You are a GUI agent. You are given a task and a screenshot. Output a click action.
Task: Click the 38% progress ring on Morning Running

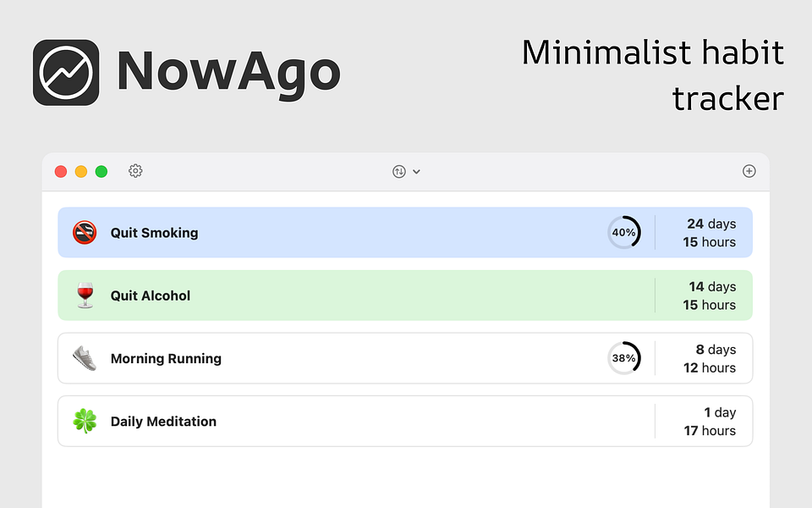(x=624, y=358)
